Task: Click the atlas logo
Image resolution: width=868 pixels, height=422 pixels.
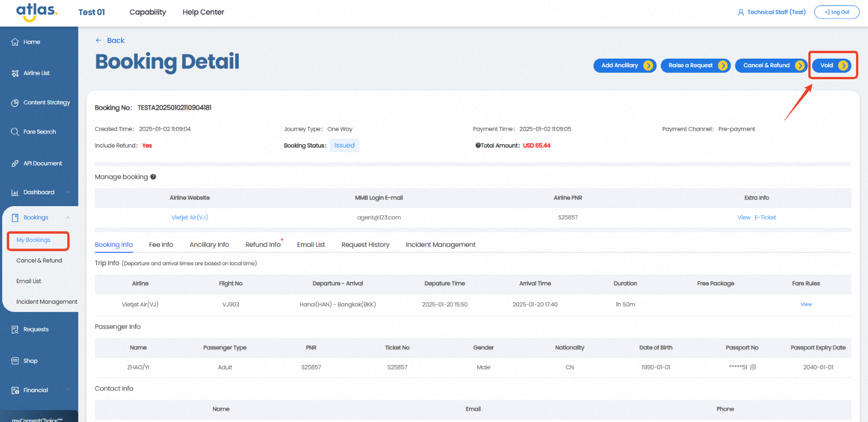Action: pyautogui.click(x=36, y=12)
